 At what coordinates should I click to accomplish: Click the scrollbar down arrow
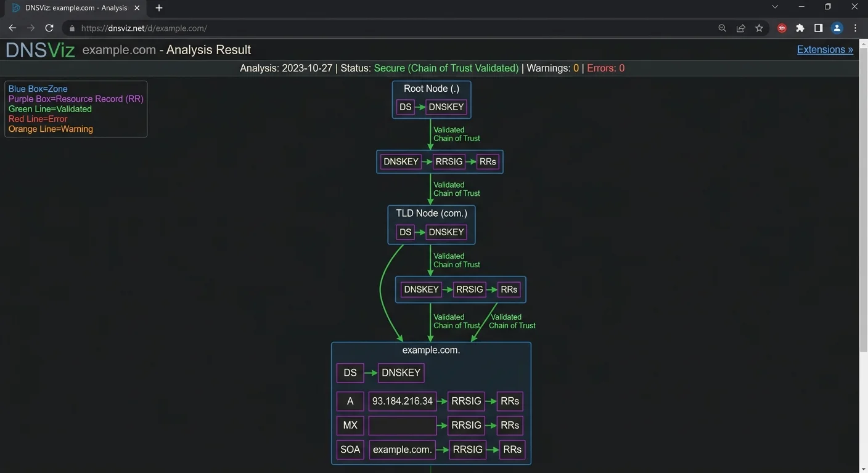(x=863, y=468)
